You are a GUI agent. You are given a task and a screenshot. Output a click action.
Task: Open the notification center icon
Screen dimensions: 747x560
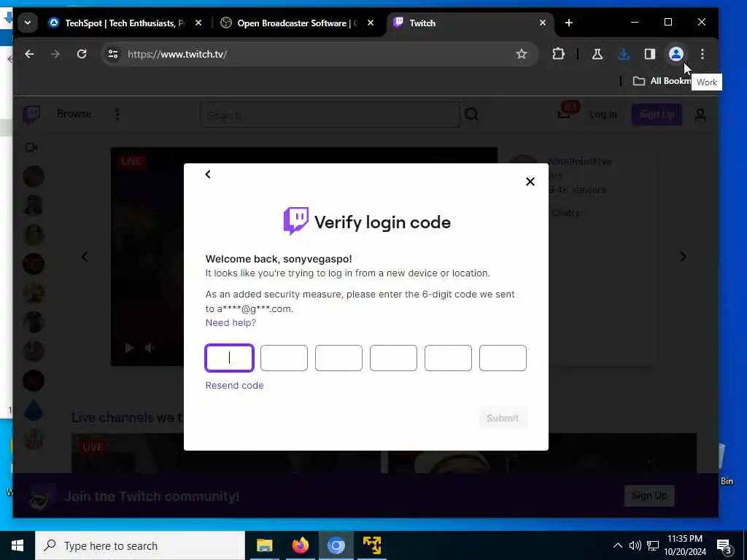[724, 546]
